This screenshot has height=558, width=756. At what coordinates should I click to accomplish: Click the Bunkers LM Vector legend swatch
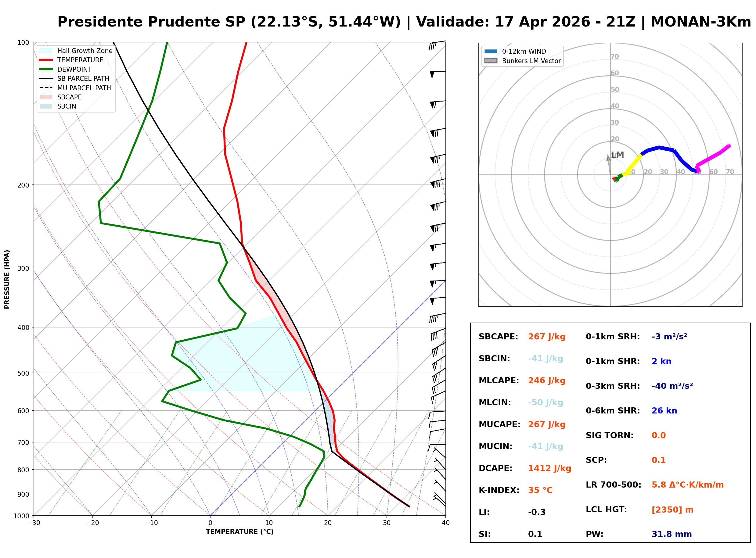pos(491,61)
